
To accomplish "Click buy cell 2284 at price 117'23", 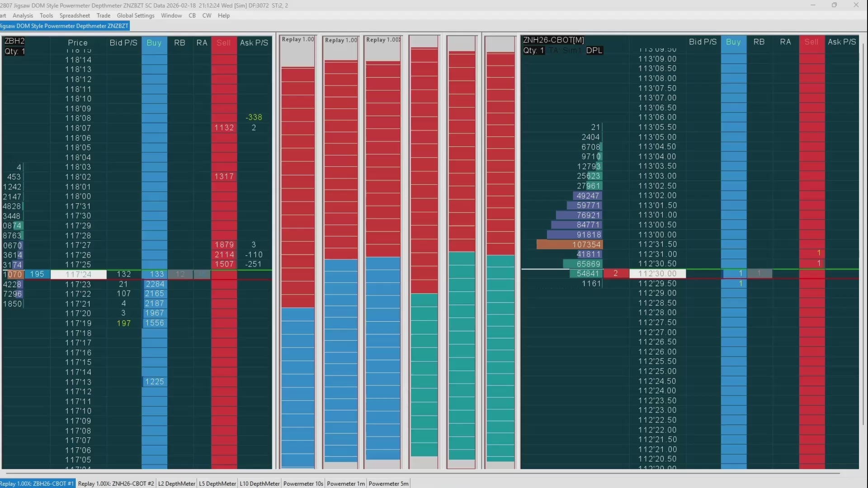I will (155, 284).
